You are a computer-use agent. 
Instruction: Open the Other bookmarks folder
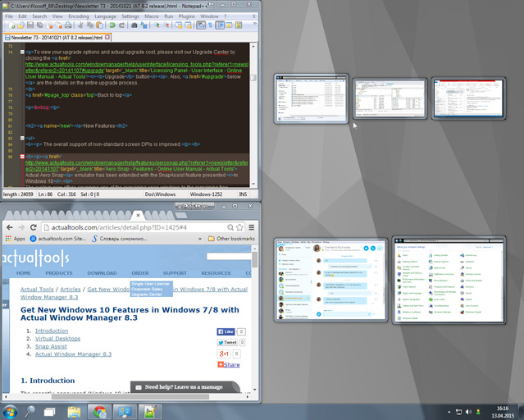tap(231, 239)
